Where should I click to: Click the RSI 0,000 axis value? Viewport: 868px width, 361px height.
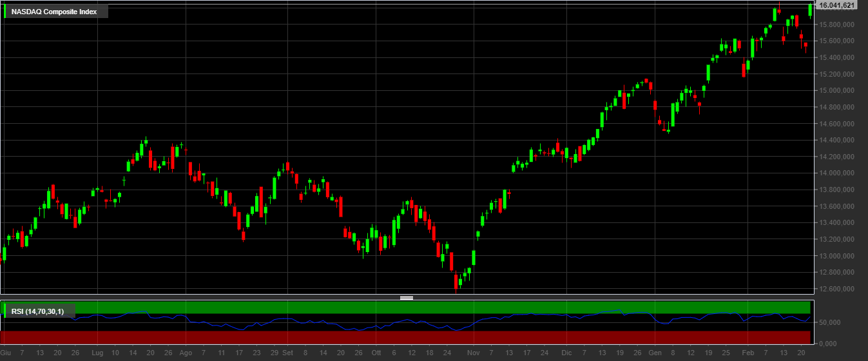pyautogui.click(x=828, y=343)
